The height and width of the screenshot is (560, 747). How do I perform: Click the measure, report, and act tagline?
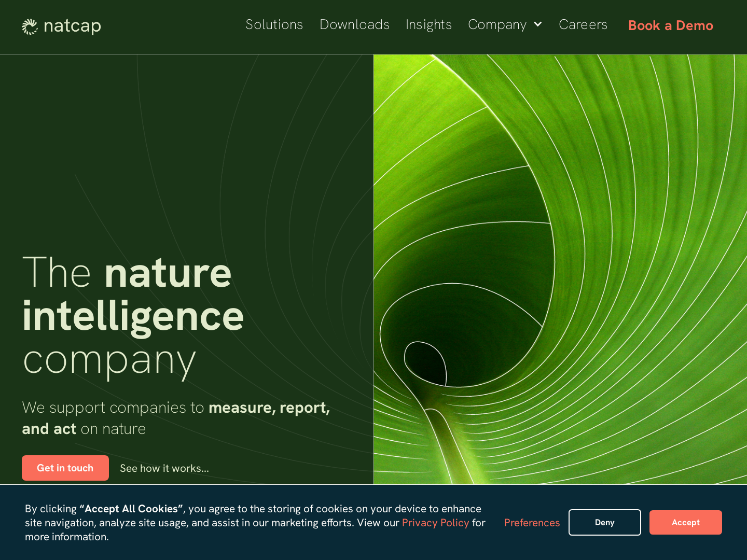pyautogui.click(x=176, y=417)
